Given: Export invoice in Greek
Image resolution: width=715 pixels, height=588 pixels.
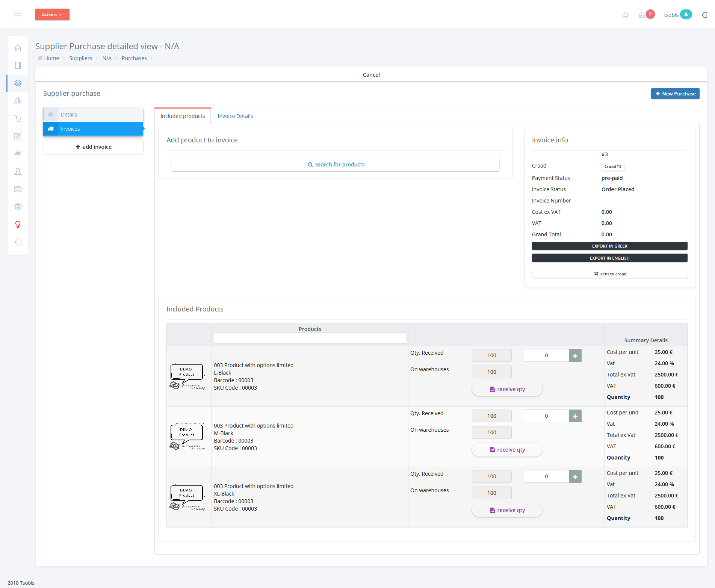Looking at the screenshot, I should [609, 246].
